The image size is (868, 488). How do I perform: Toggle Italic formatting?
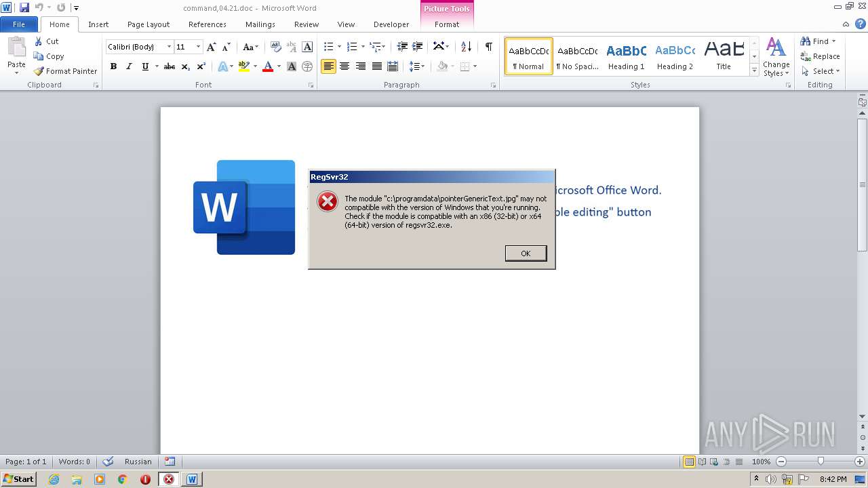coord(129,66)
